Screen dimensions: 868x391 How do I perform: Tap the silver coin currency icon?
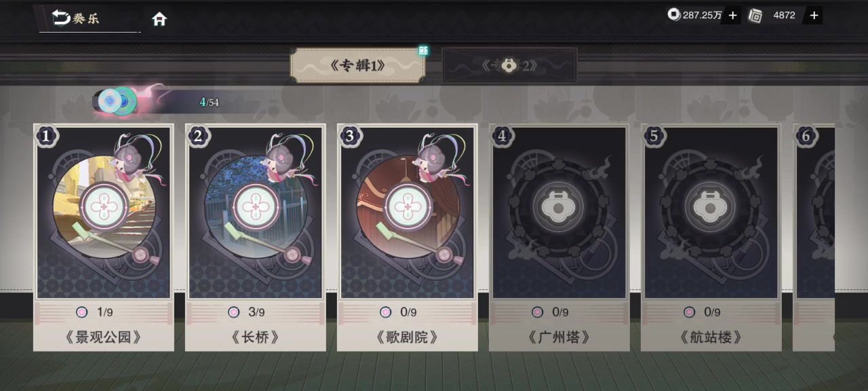(x=674, y=14)
